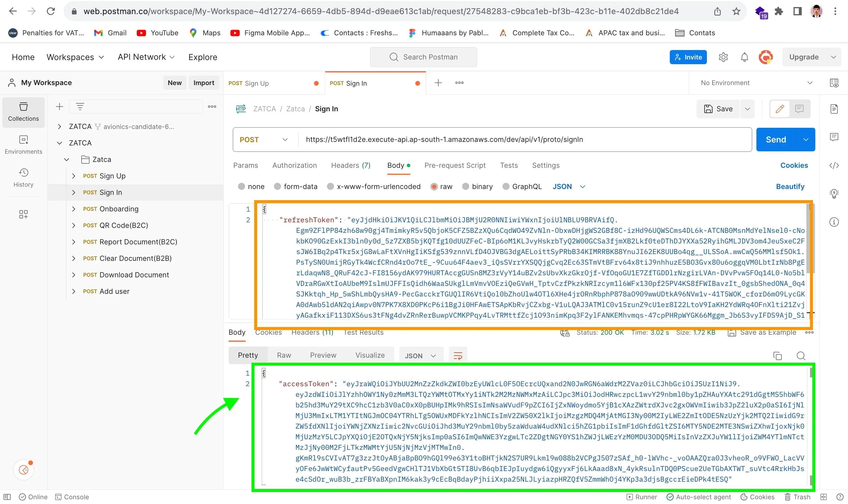Click the collections filter icon

(x=80, y=107)
